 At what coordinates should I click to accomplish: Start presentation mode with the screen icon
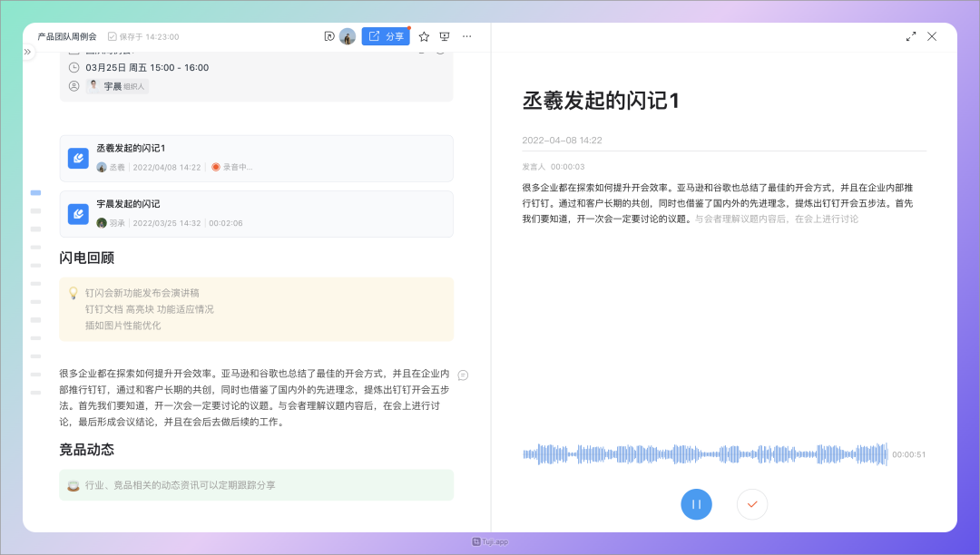click(445, 36)
